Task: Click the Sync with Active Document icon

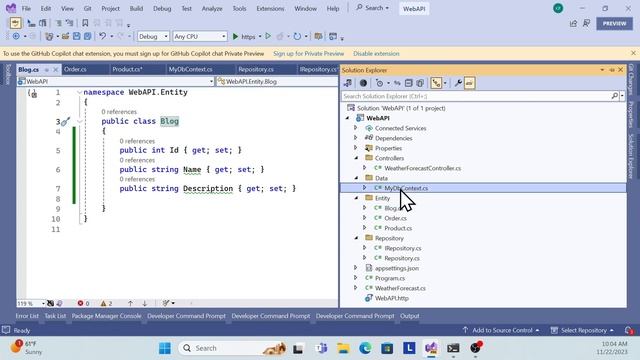Action: (x=397, y=83)
